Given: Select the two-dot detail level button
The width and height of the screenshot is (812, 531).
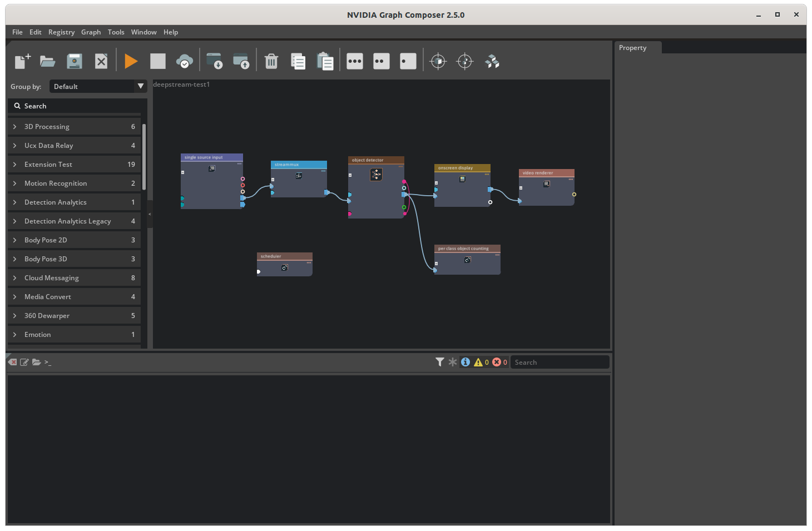Looking at the screenshot, I should 382,61.
